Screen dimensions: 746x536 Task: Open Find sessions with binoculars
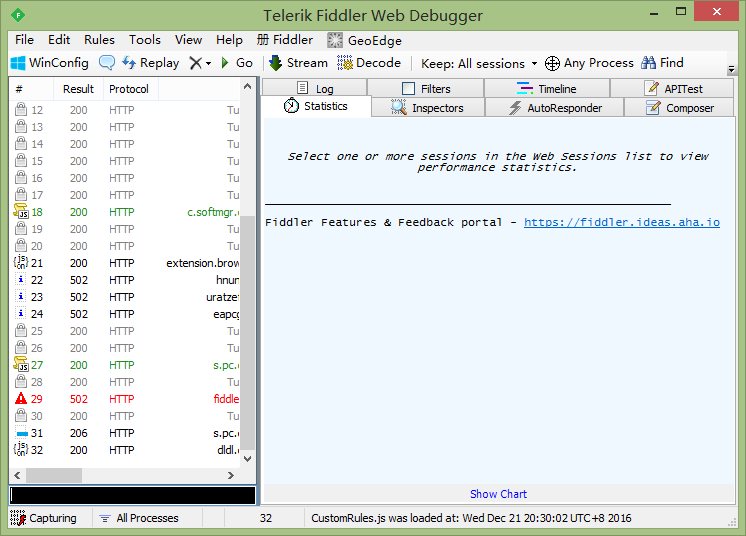tap(662, 63)
